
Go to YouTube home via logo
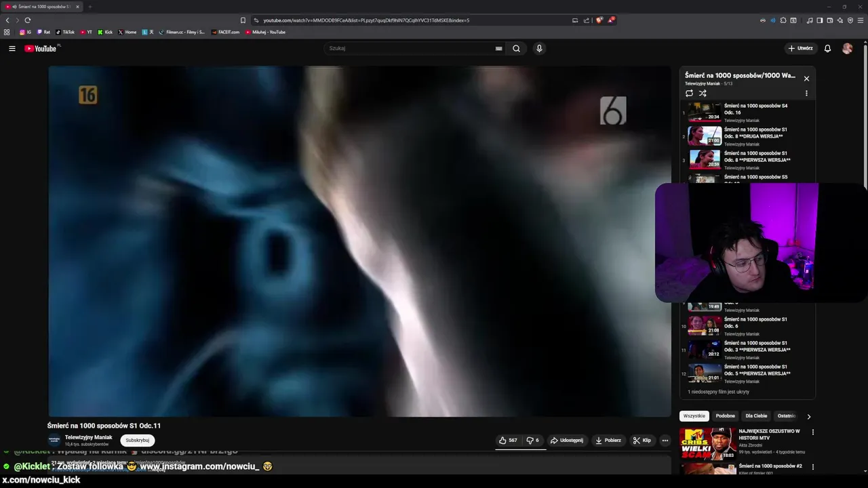click(x=41, y=48)
